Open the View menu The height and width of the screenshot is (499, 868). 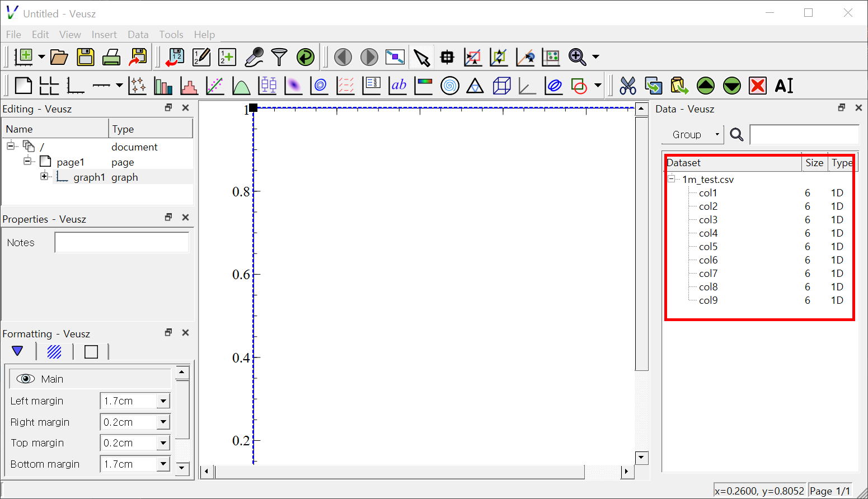point(70,35)
